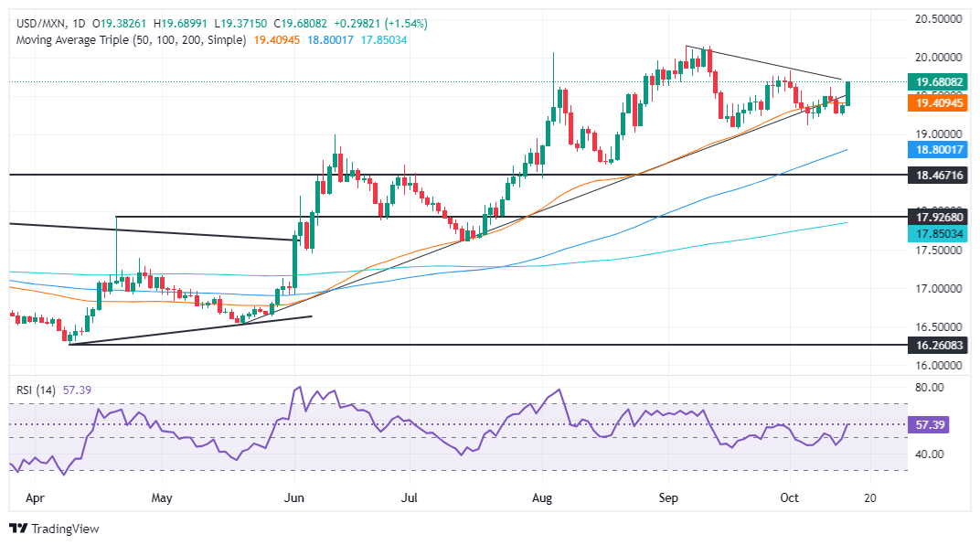Select the 18.46716 horizontal line label
The width and height of the screenshot is (980, 545).
[x=938, y=175]
